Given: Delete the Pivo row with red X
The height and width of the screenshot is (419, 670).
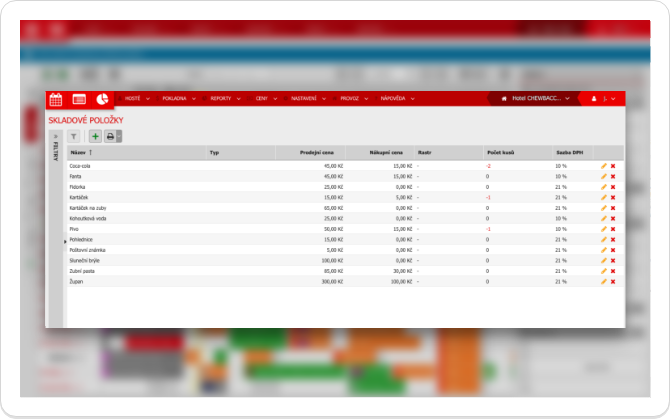Looking at the screenshot, I should tap(613, 229).
